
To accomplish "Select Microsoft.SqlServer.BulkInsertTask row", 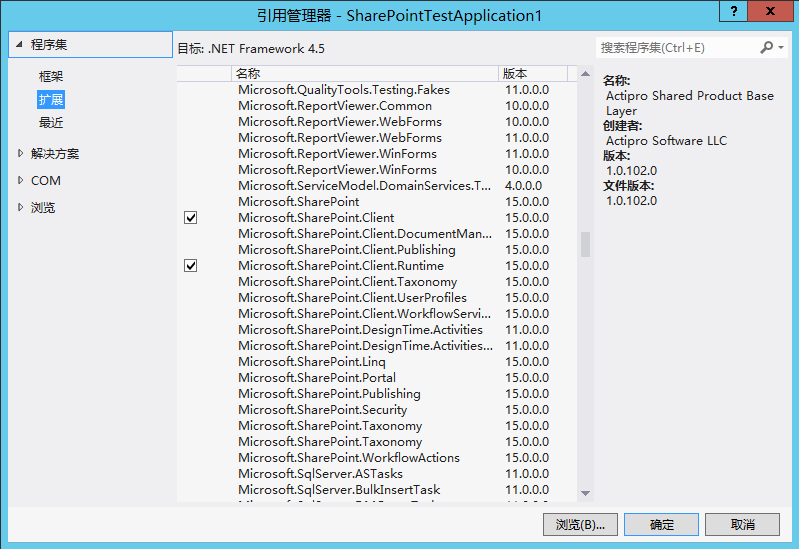I will pyautogui.click(x=377, y=490).
